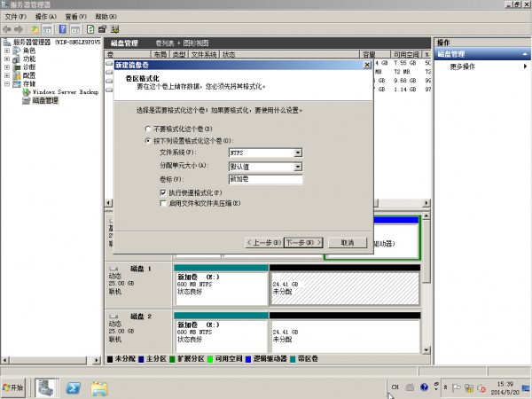The width and height of the screenshot is (532, 399).
Task: Open the 查看(V) menu
Action: (77, 17)
